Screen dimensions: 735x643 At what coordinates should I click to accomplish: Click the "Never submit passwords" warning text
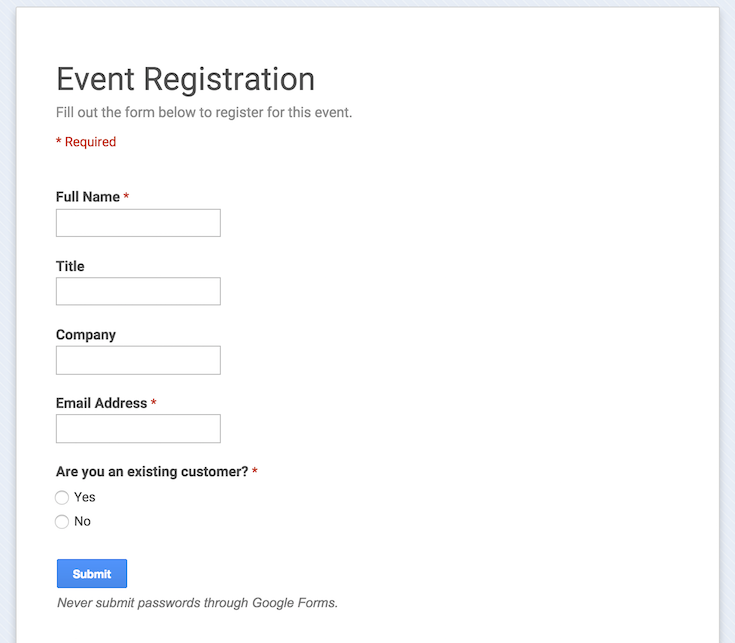(197, 603)
